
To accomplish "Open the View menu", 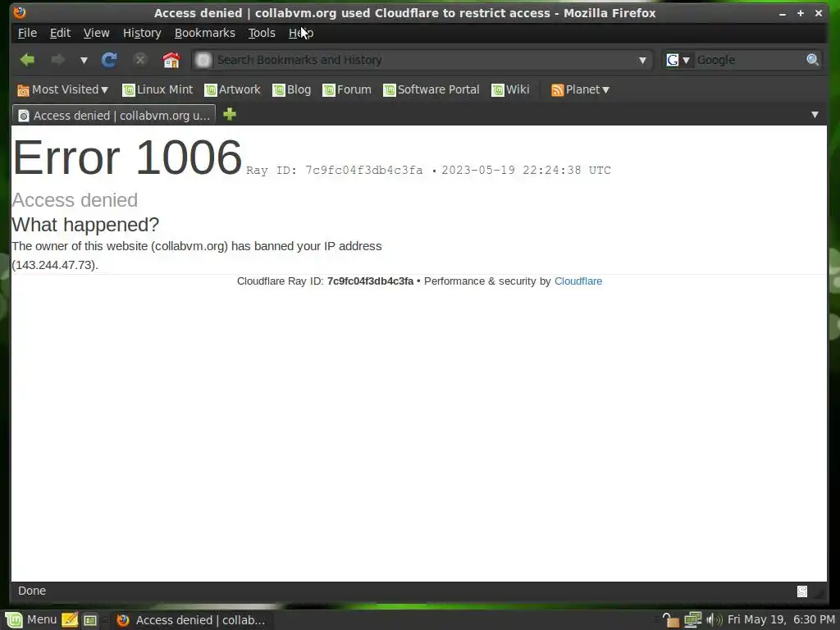I will (x=97, y=33).
